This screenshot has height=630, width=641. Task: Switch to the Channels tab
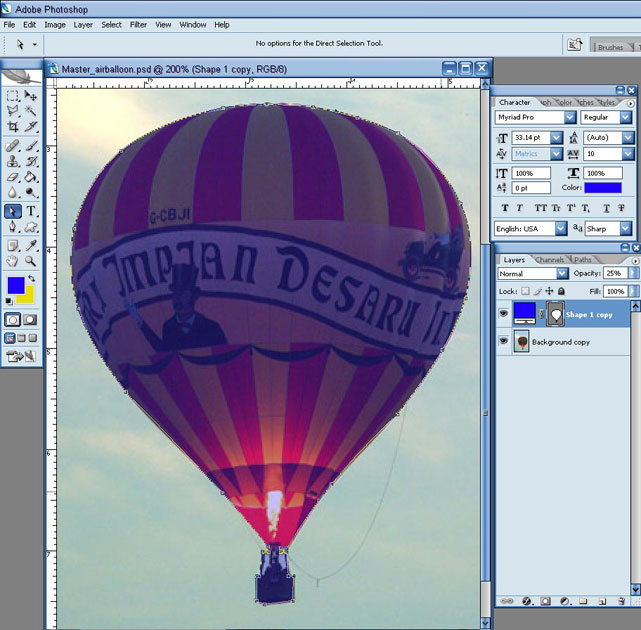pyautogui.click(x=549, y=260)
